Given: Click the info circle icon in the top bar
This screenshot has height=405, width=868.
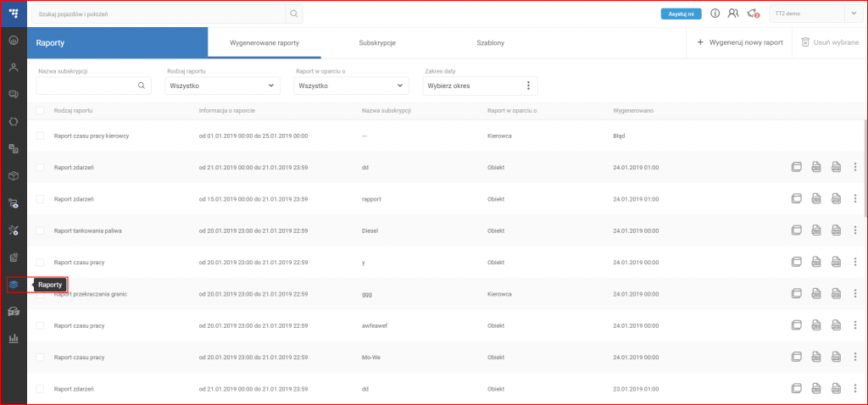Looking at the screenshot, I should pos(715,14).
